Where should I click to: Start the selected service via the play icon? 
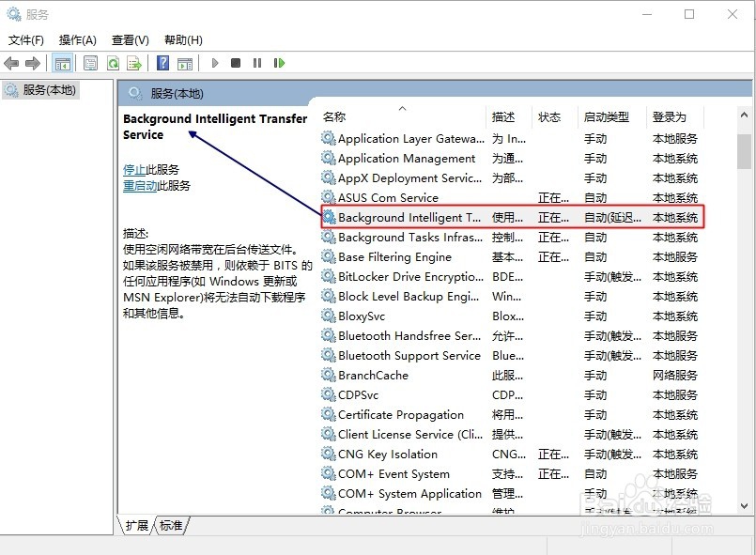click(x=214, y=63)
